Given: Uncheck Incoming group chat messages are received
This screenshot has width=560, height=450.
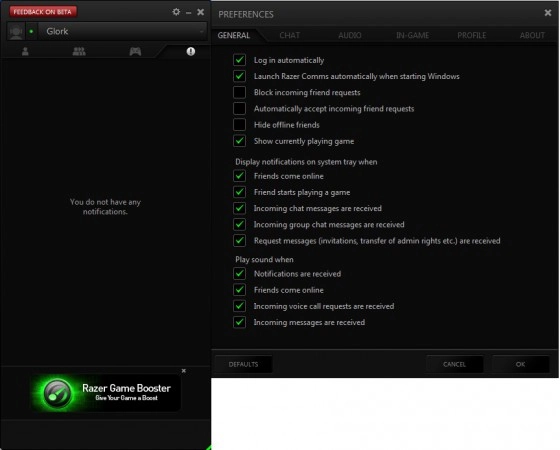Looking at the screenshot, I should (240, 224).
